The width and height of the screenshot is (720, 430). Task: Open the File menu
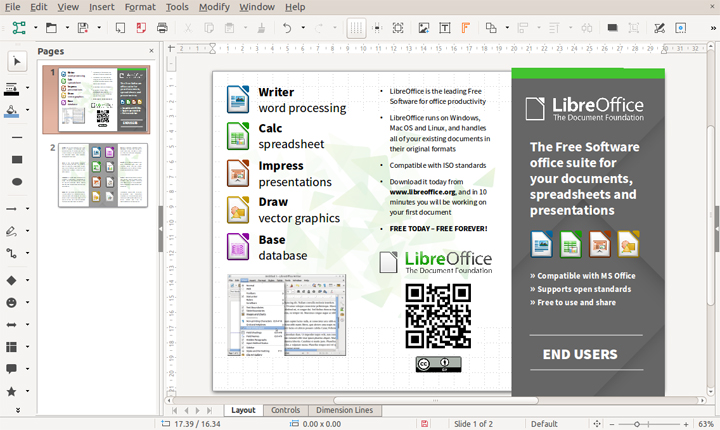click(12, 7)
